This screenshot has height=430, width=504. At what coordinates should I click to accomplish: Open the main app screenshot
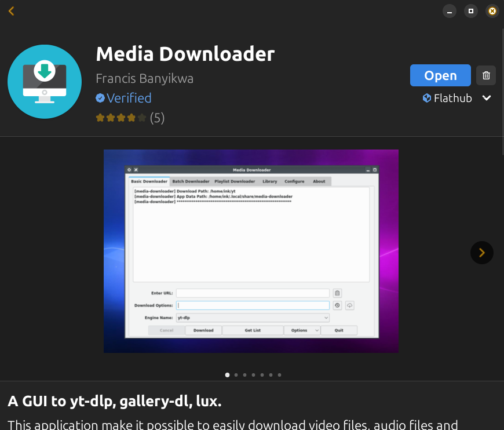(x=251, y=251)
